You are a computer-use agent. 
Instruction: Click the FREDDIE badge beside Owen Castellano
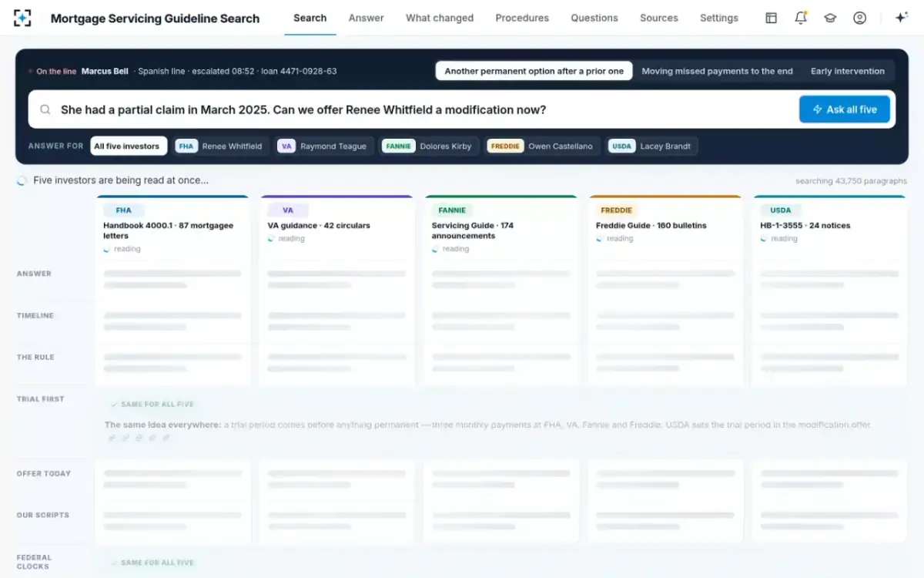pyautogui.click(x=505, y=146)
